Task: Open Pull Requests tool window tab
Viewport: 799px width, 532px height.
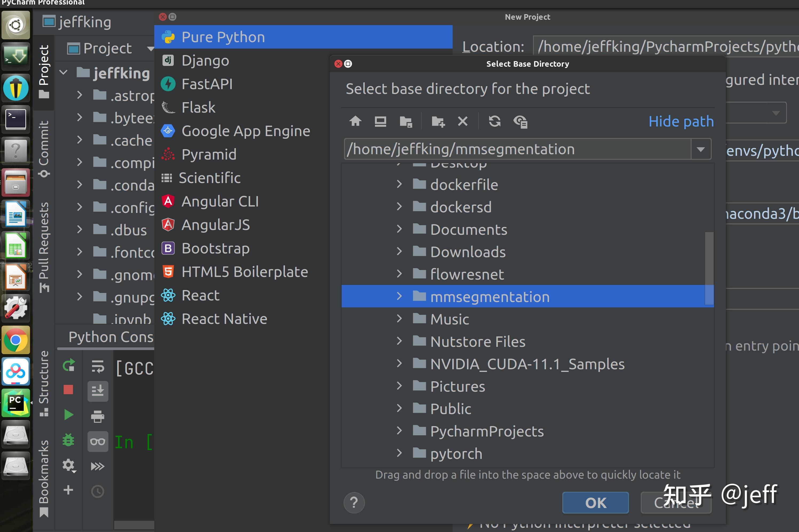Action: 44,247
